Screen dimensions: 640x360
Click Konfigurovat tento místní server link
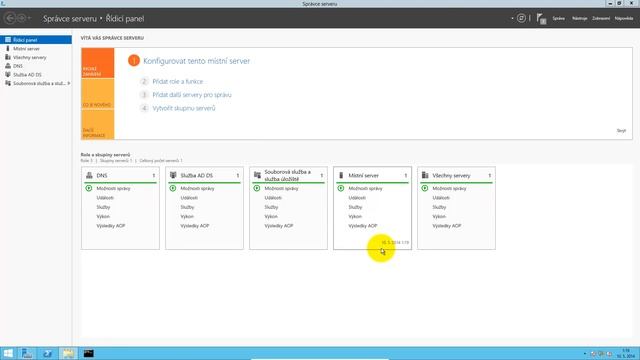pyautogui.click(x=196, y=61)
